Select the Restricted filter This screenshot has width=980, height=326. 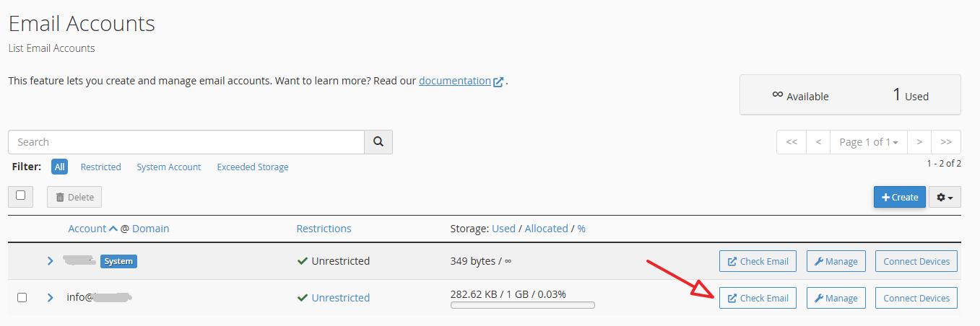100,167
